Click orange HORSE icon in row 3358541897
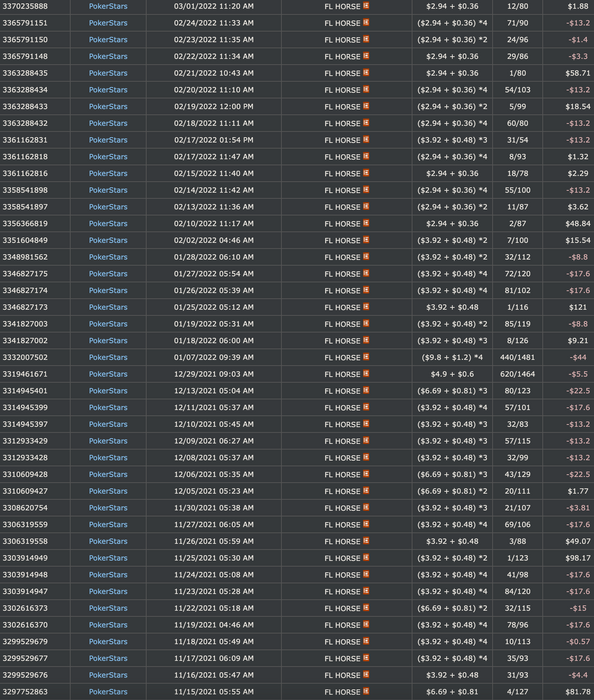 pyautogui.click(x=366, y=207)
